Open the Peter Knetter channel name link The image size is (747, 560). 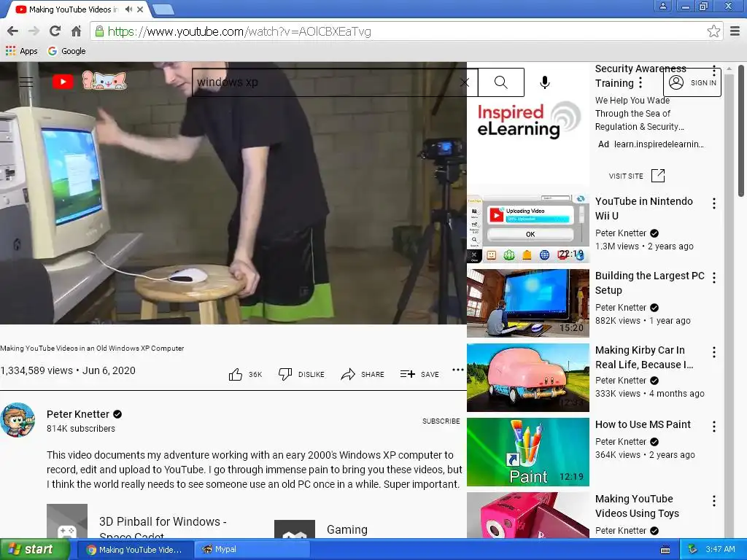pos(78,414)
